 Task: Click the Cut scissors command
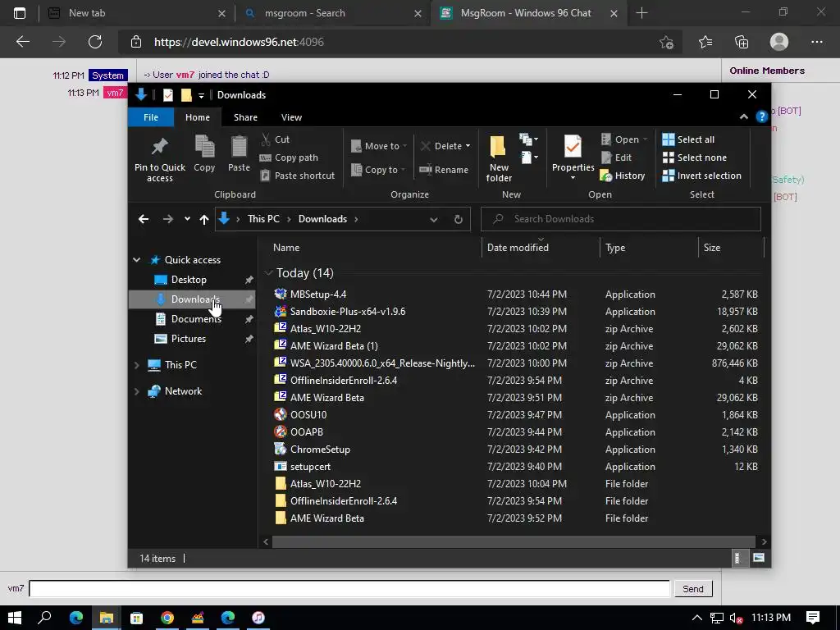[276, 139]
